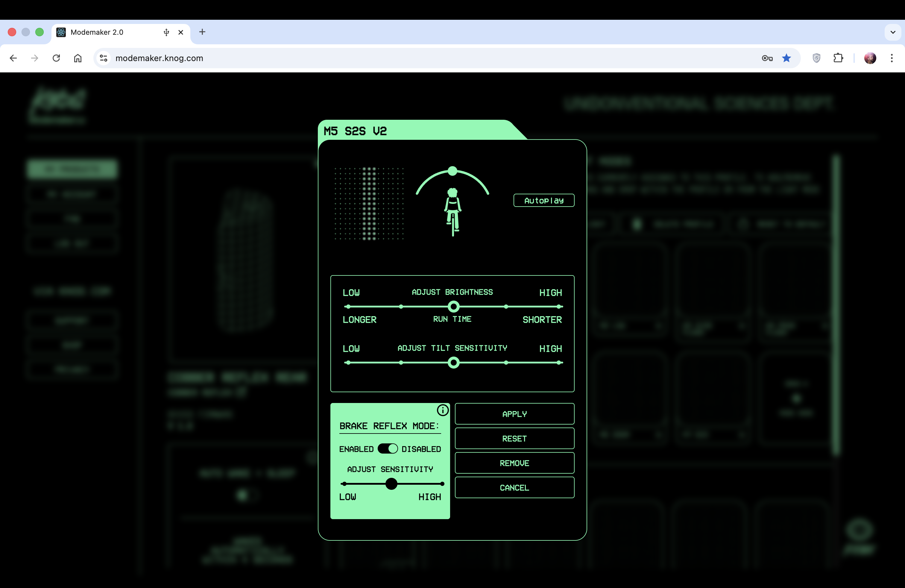Click the shield extension icon in the toolbar
Image resolution: width=905 pixels, height=588 pixels.
click(816, 58)
